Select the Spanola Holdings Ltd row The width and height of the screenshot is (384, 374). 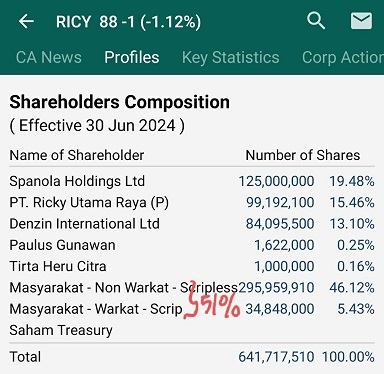(192, 181)
